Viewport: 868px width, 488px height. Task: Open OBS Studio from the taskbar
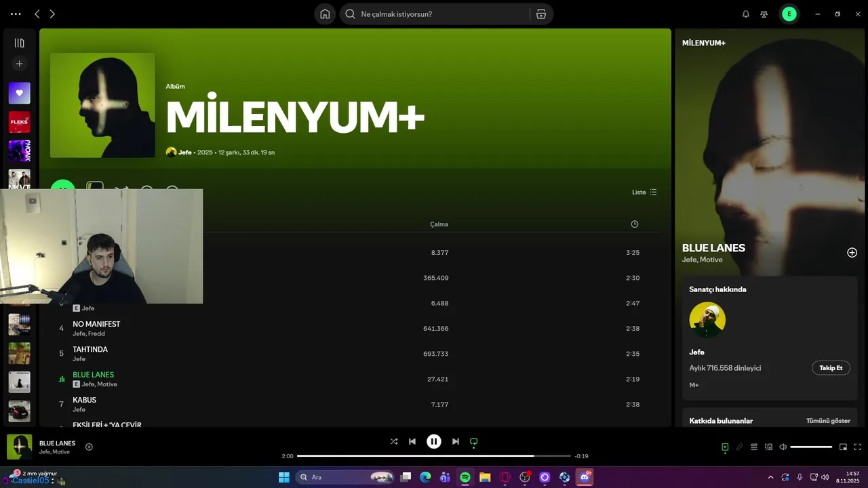(x=525, y=477)
